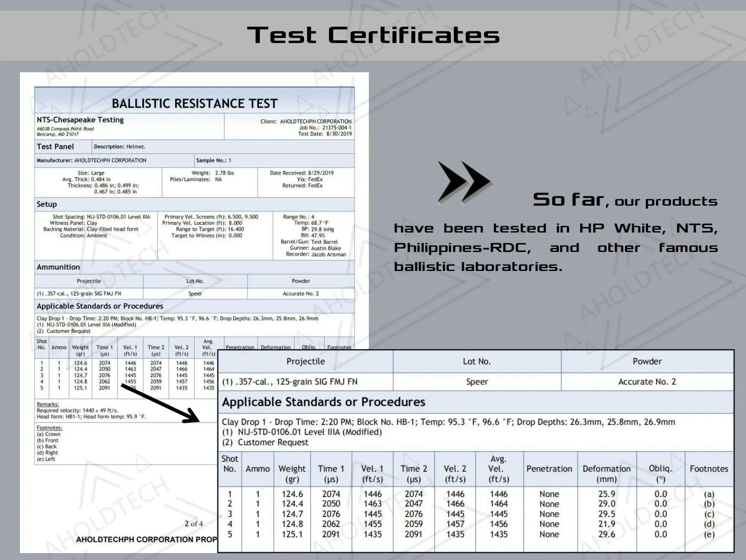Click the "ballistic laboratories." text line

478,266
